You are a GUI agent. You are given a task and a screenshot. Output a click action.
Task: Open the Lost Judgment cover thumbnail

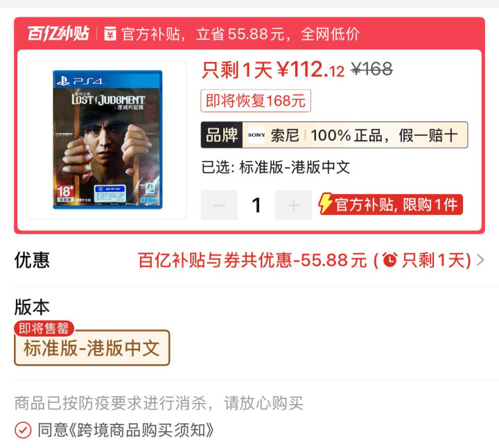tap(107, 140)
